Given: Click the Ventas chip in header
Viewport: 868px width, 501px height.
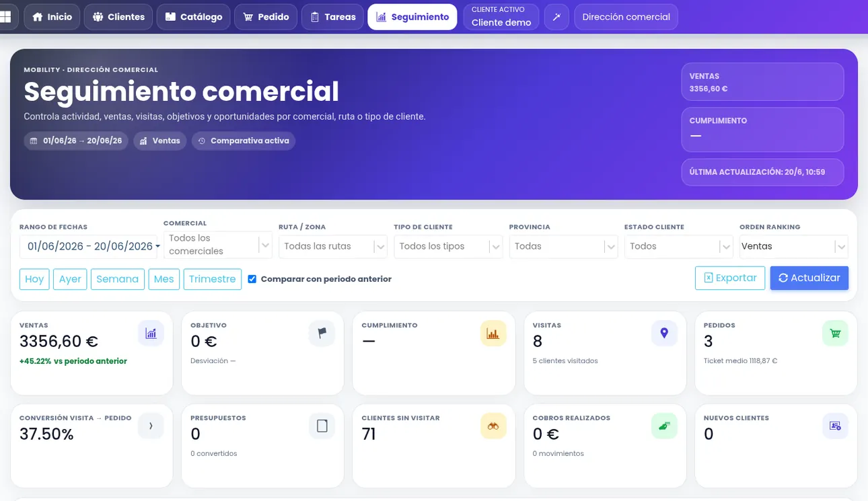Looking at the screenshot, I should click(x=160, y=141).
